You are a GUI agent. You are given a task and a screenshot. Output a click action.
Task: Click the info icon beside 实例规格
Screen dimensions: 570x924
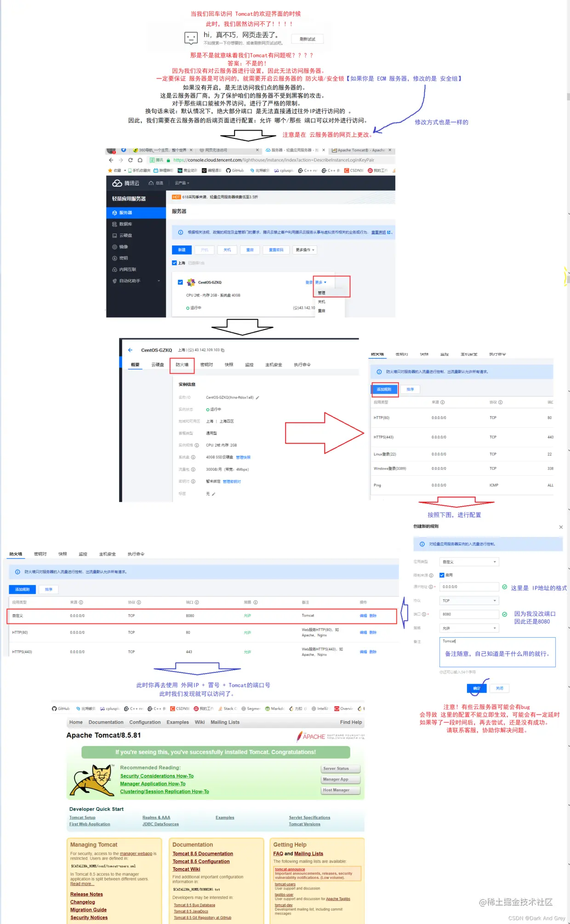click(x=197, y=445)
